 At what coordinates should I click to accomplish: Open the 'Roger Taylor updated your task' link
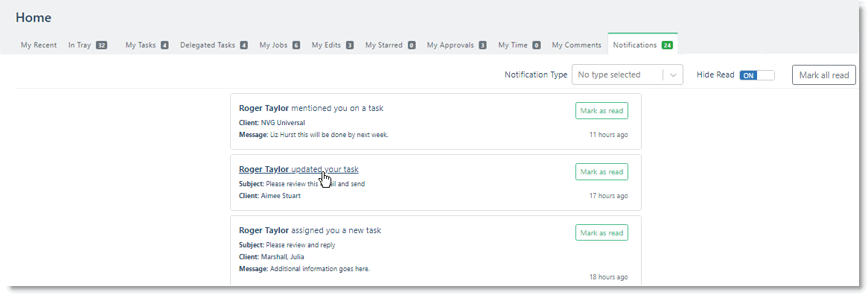[x=299, y=169]
